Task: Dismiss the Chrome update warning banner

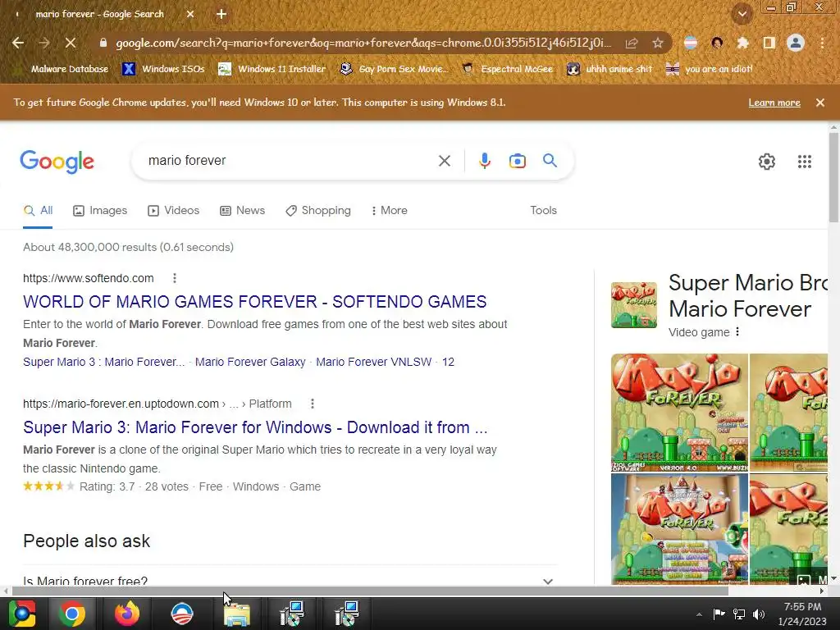Action: tap(820, 103)
